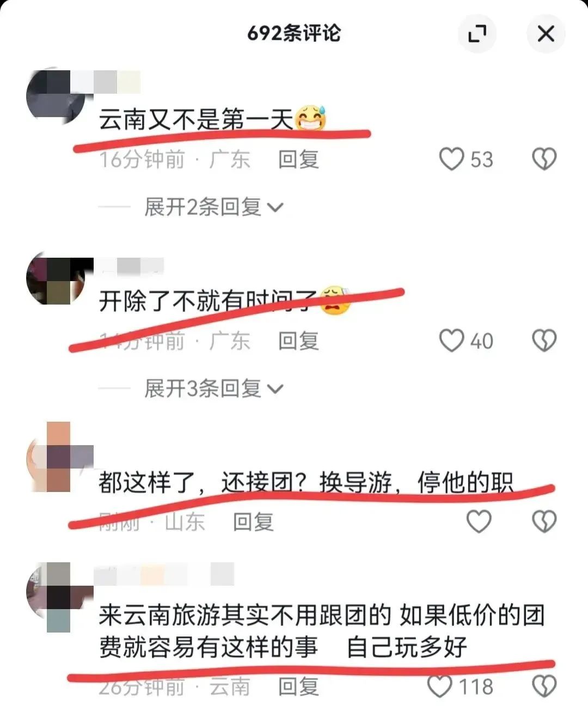Dislike the 云南又不是第一天 comment
The width and height of the screenshot is (588, 717).
click(x=543, y=159)
